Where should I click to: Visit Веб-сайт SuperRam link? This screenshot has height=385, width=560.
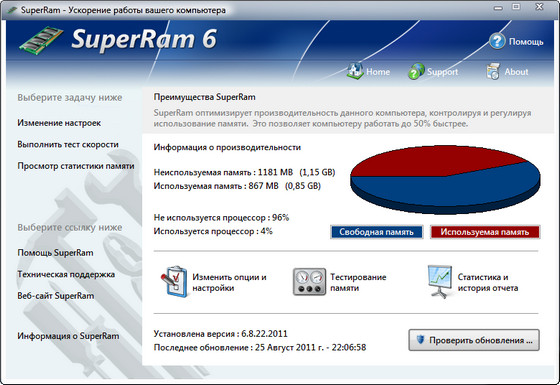(56, 296)
